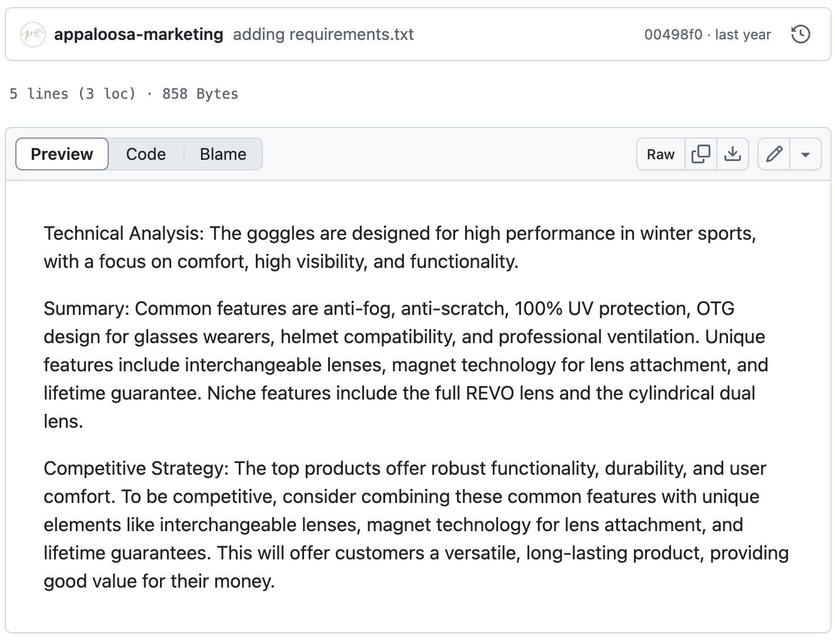Download the raw file icon
This screenshot has height=644, width=835.
pos(732,154)
